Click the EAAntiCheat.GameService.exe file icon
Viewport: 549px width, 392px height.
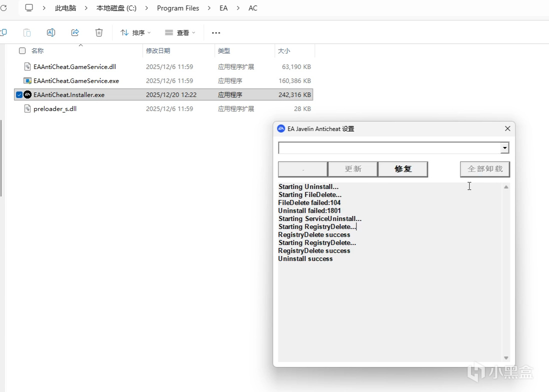[x=27, y=80]
